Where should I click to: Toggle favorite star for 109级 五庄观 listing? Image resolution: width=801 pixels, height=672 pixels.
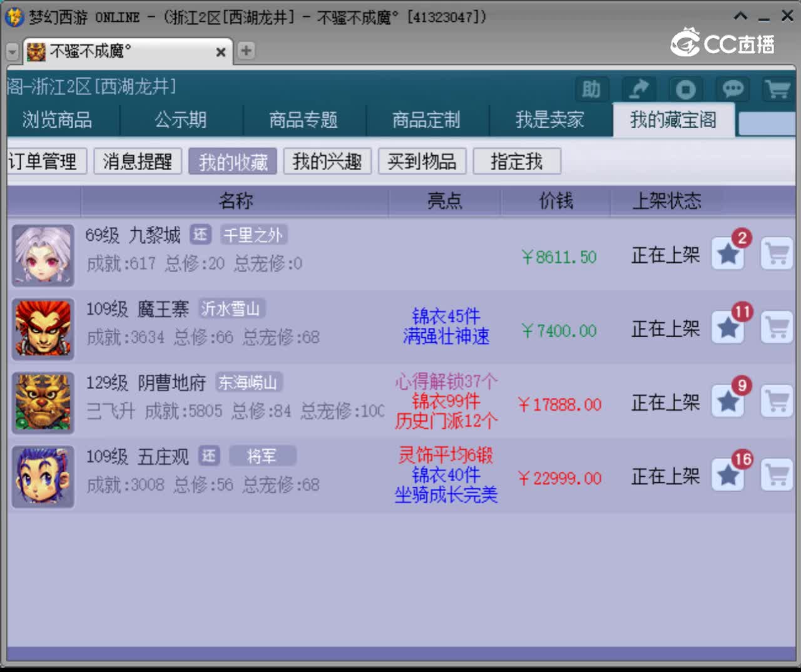click(x=728, y=476)
